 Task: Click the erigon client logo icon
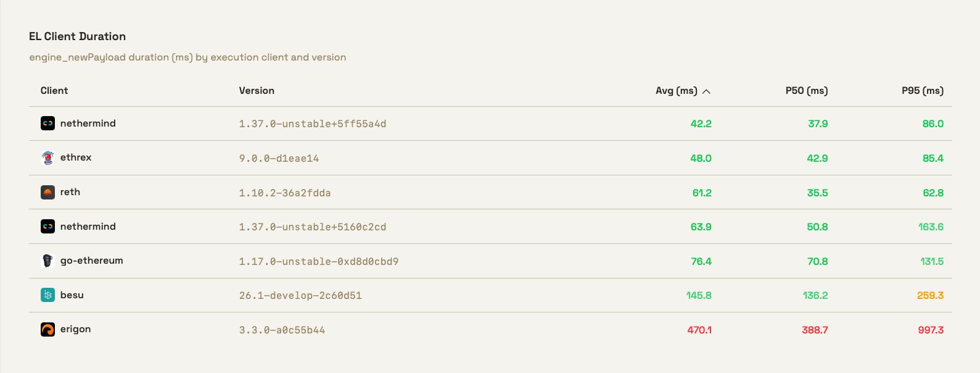(47, 329)
